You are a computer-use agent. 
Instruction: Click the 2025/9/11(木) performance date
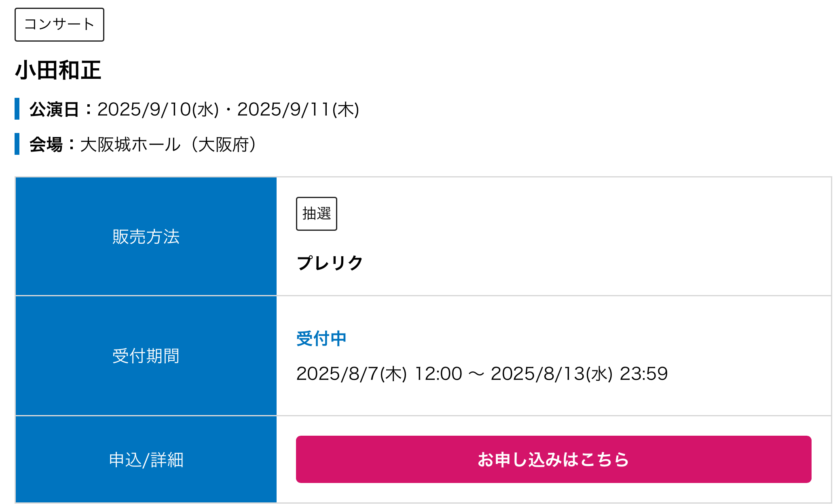[298, 110]
